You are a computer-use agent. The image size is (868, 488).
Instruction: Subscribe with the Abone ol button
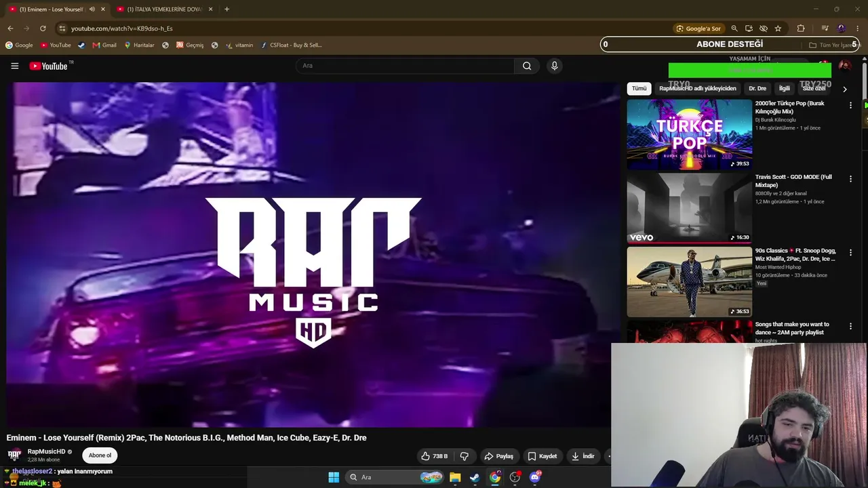(100, 455)
